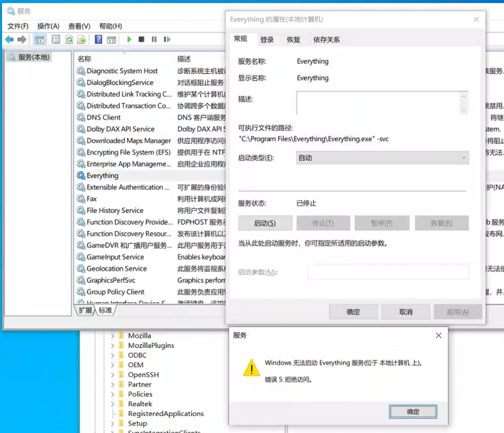Click the executable path text
Screen dimensions: 504x433
(x=314, y=139)
